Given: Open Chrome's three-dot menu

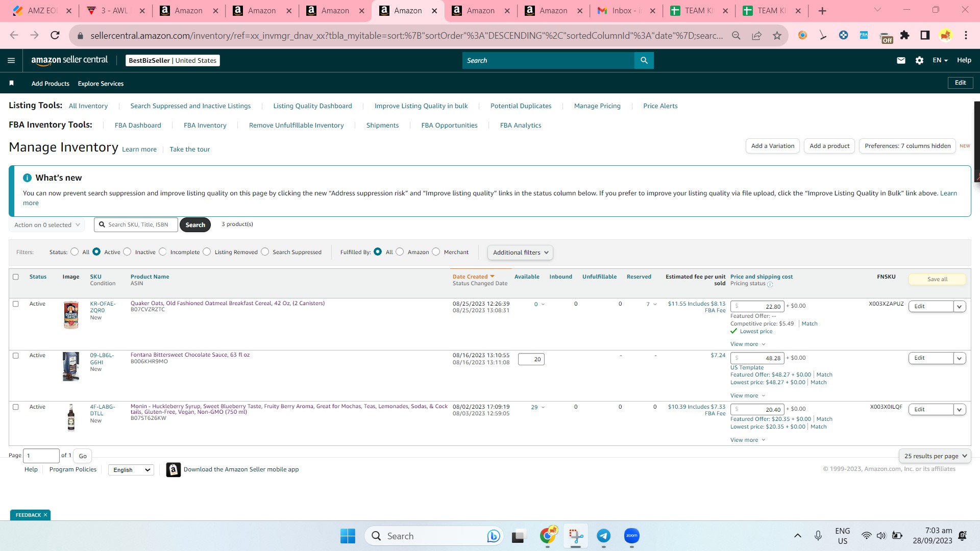Looking at the screenshot, I should [x=966, y=35].
